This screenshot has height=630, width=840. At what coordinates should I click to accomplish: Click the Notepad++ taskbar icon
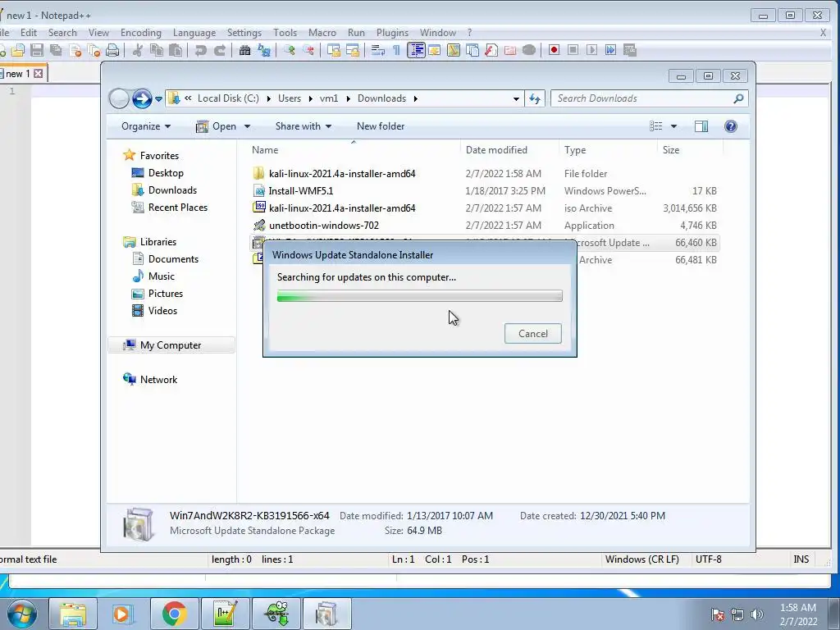coord(225,614)
